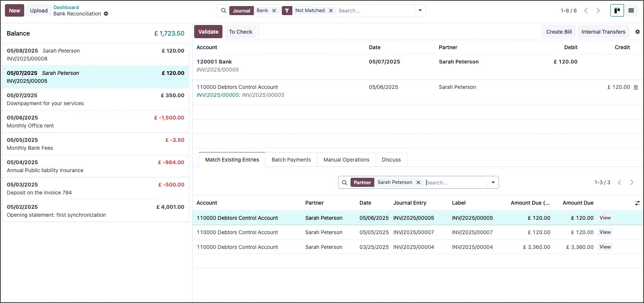The width and height of the screenshot is (644, 303).
Task: Sort by Amount Due column header
Action: click(578, 203)
